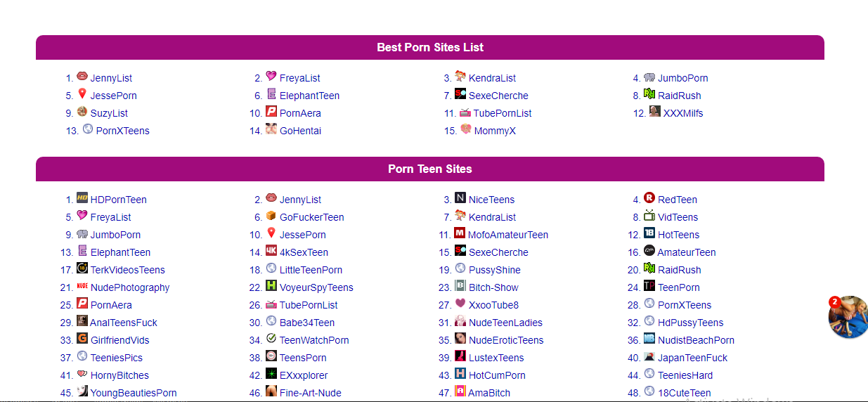
Task: Follow the NudistBeachPorn link
Action: pos(696,340)
